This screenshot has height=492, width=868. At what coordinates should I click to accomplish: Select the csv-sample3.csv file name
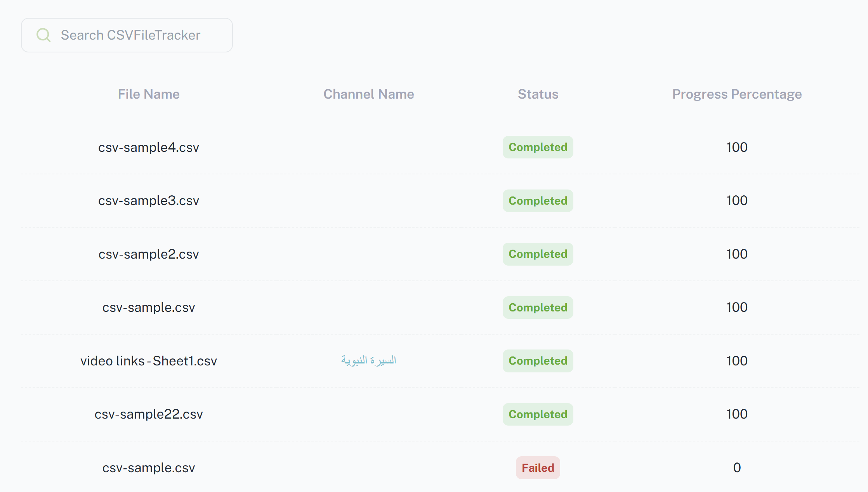pyautogui.click(x=149, y=200)
